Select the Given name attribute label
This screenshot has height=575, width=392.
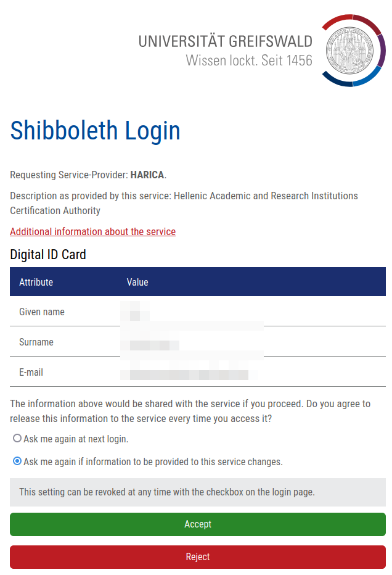coord(42,312)
